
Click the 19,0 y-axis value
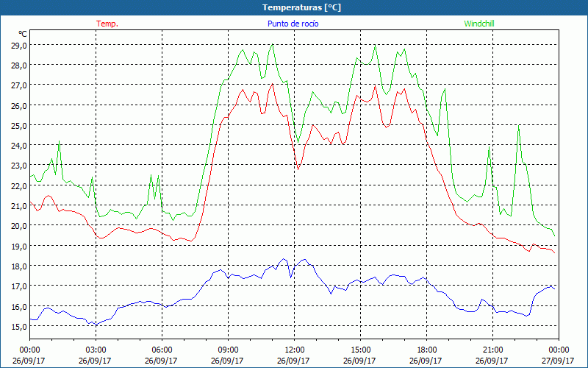pyautogui.click(x=18, y=246)
